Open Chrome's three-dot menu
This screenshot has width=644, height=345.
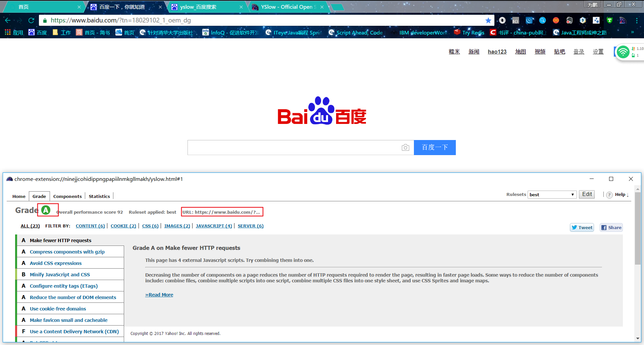tap(636, 20)
